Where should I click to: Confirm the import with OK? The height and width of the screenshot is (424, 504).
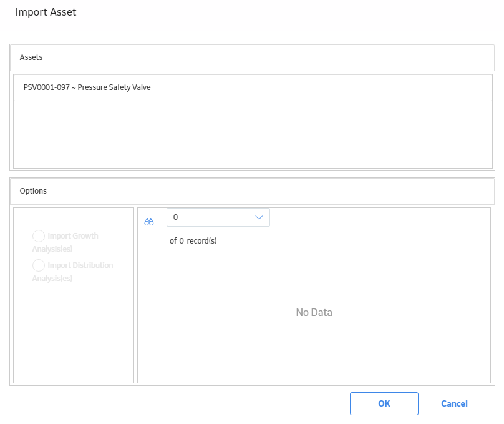click(x=384, y=403)
